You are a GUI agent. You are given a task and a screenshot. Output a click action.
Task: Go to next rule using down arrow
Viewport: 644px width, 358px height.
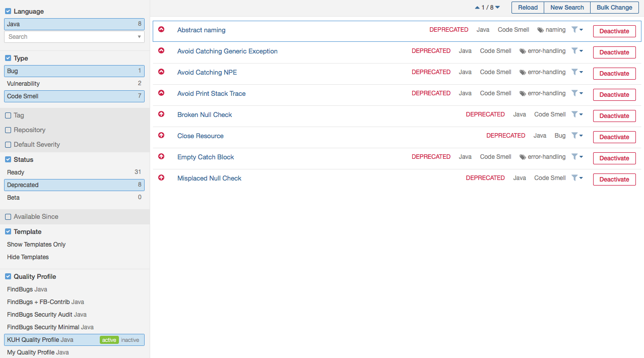tap(498, 8)
